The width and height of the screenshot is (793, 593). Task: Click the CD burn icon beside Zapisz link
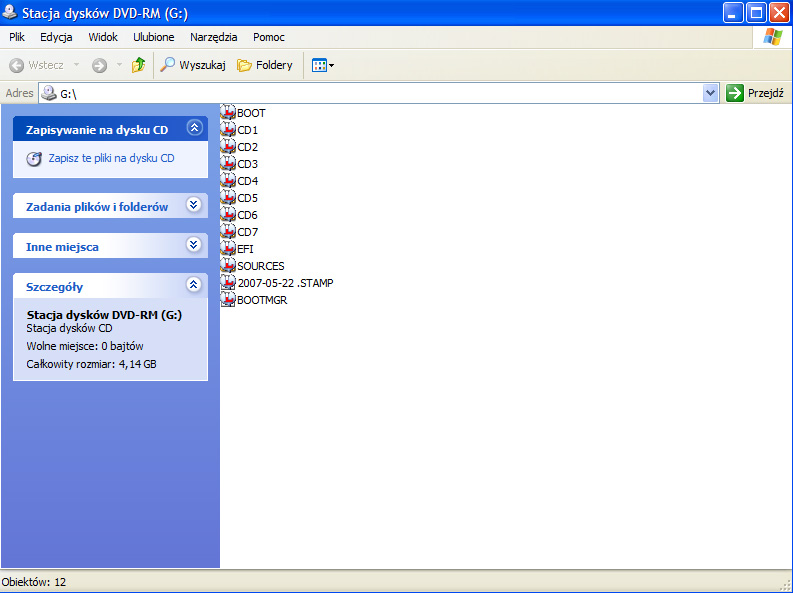coord(34,159)
